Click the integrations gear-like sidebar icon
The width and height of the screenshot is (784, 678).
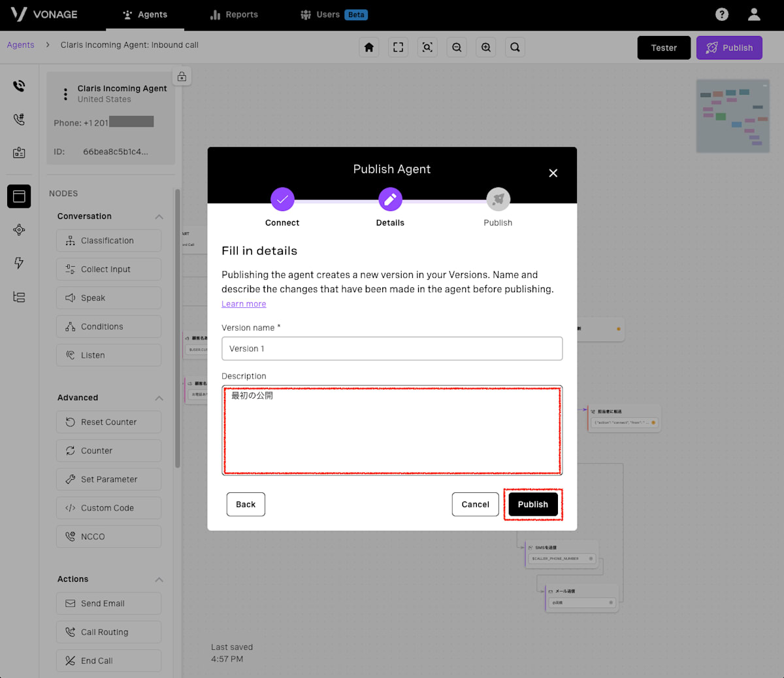point(19,229)
